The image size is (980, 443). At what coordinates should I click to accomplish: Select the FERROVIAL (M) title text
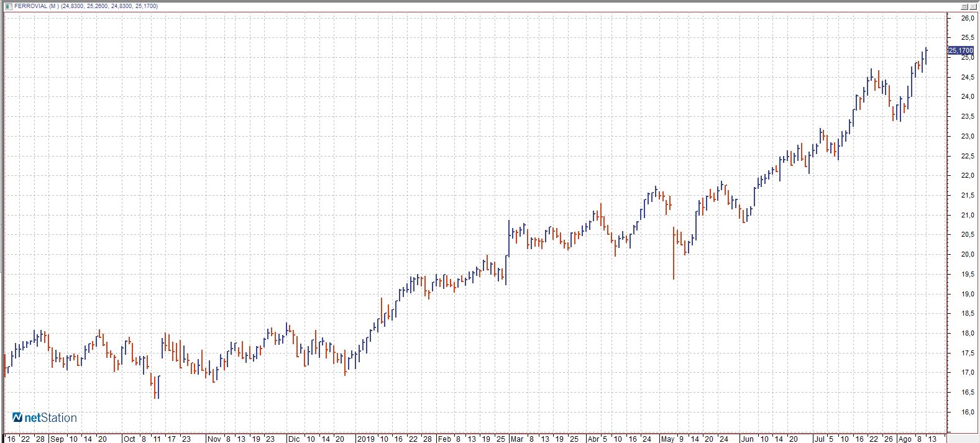(x=36, y=6)
